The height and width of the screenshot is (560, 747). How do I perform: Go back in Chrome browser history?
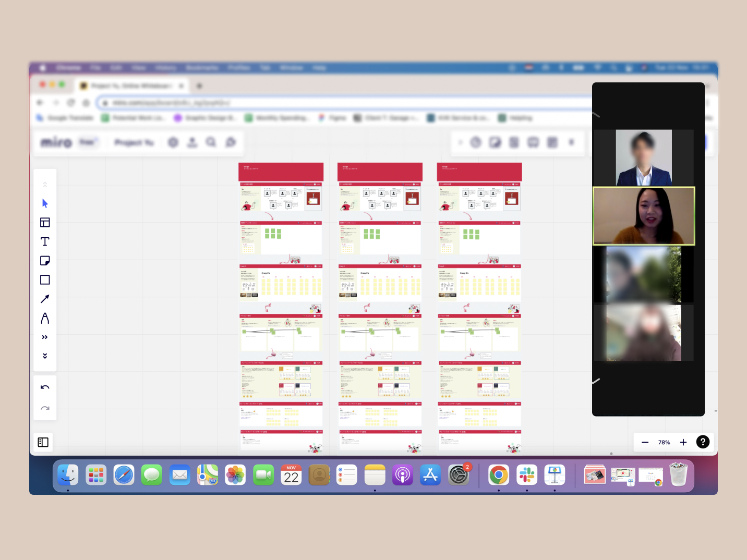pyautogui.click(x=40, y=103)
